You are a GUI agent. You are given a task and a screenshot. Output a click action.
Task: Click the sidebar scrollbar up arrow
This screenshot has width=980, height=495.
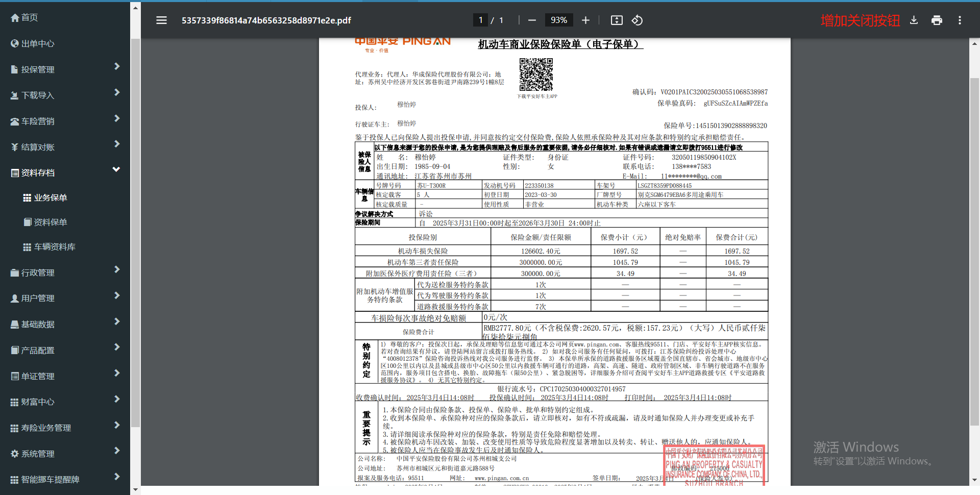click(135, 8)
